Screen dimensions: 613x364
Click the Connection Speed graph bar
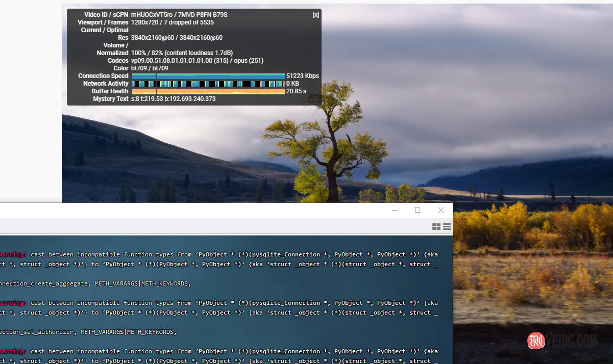(208, 76)
